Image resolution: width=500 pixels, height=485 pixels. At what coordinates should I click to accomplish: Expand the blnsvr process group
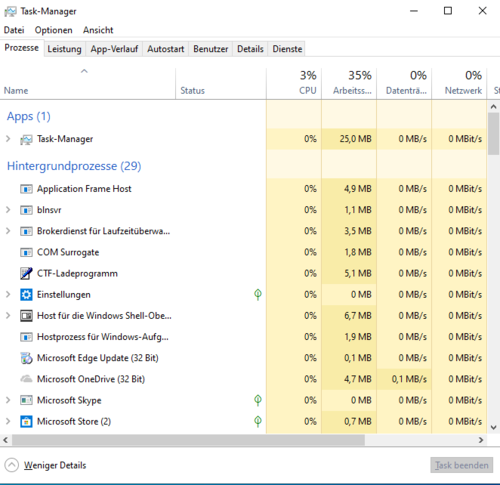click(x=8, y=210)
